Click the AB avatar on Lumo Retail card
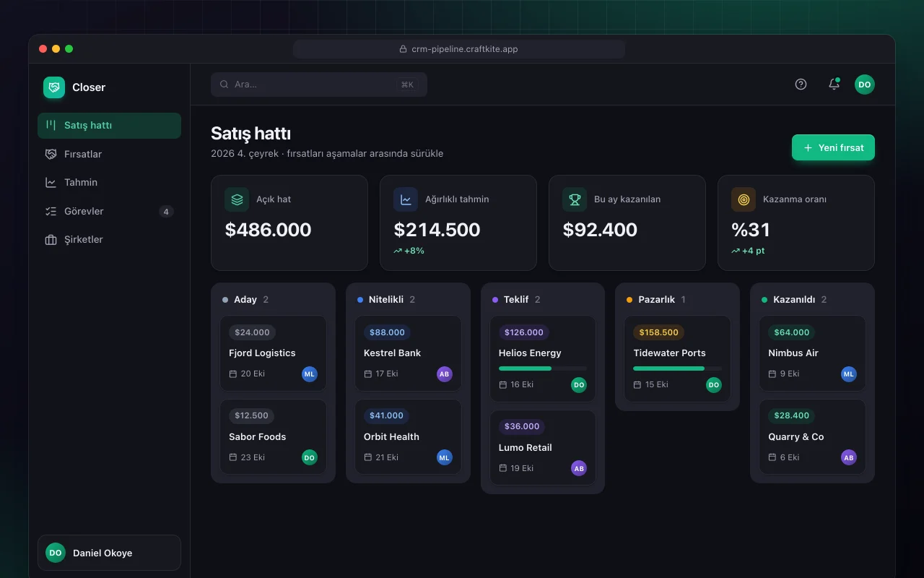The image size is (924, 578). (579, 468)
